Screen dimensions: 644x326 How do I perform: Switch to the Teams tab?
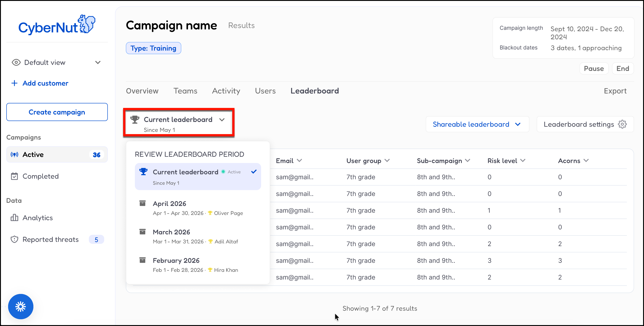pos(185,91)
